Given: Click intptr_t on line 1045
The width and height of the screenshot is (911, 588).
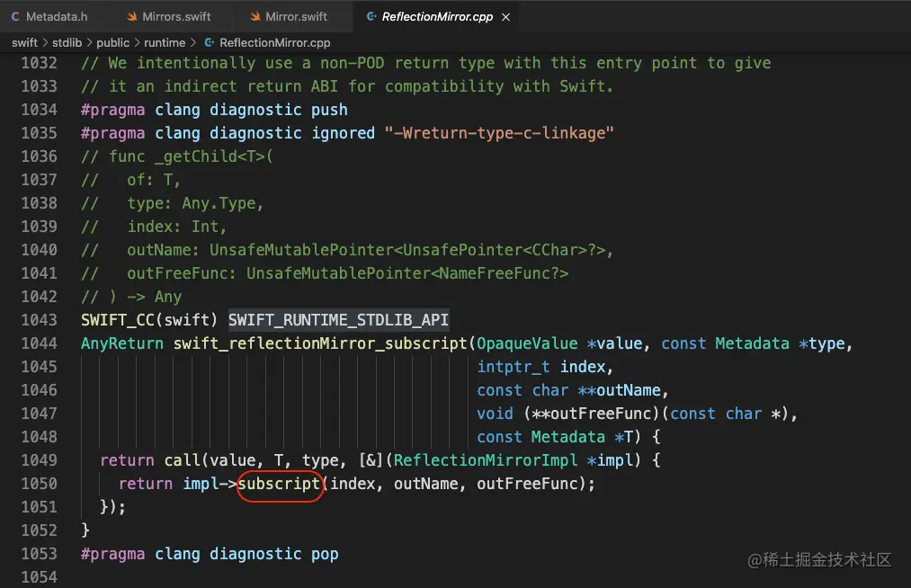Looking at the screenshot, I should 514,367.
